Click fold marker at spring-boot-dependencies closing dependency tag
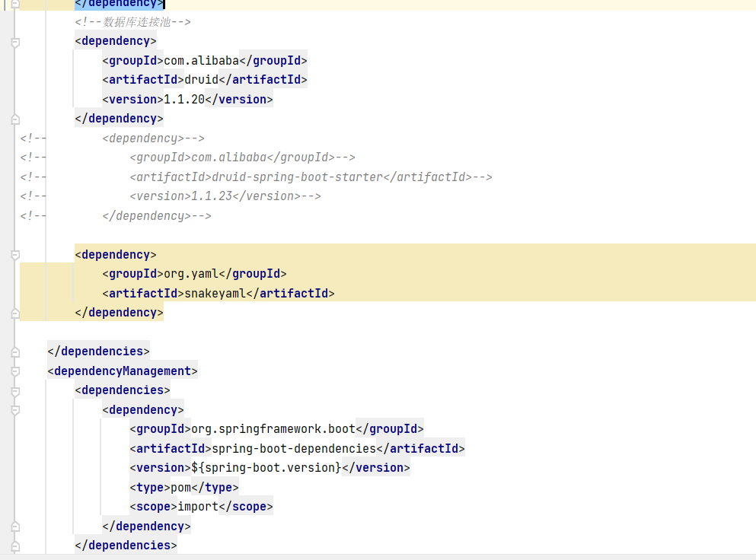Image resolution: width=756 pixels, height=560 pixels. pos(15,527)
